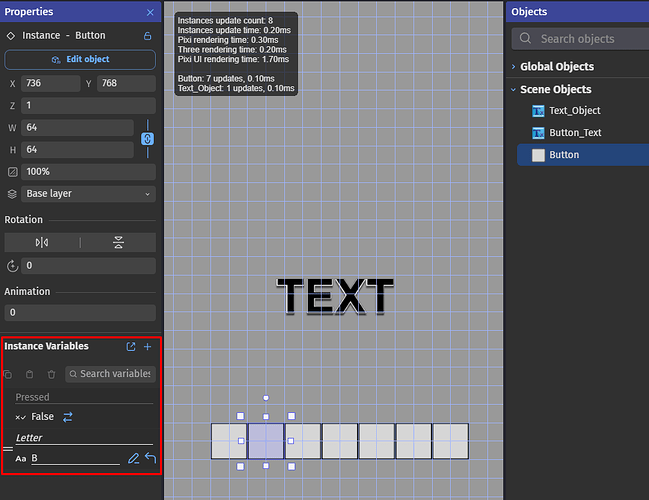This screenshot has height=500, width=649.
Task: Edit the W width field
Action: [x=77, y=127]
